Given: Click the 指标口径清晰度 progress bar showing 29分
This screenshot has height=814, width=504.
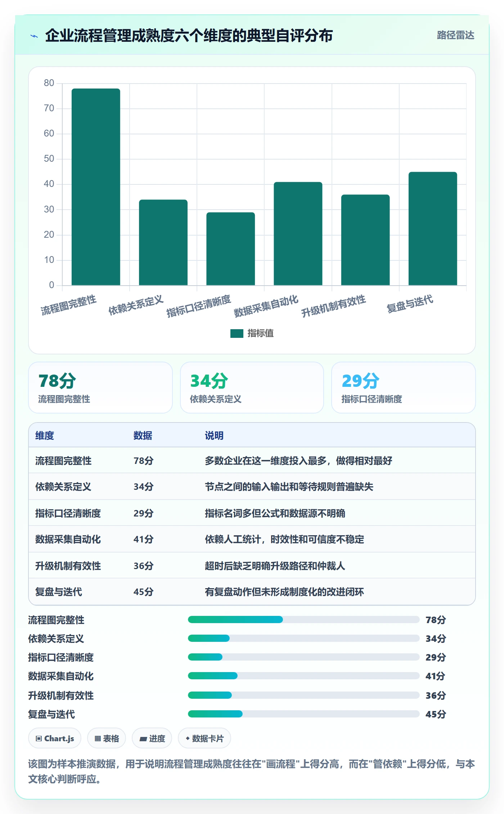Looking at the screenshot, I should [x=304, y=657].
